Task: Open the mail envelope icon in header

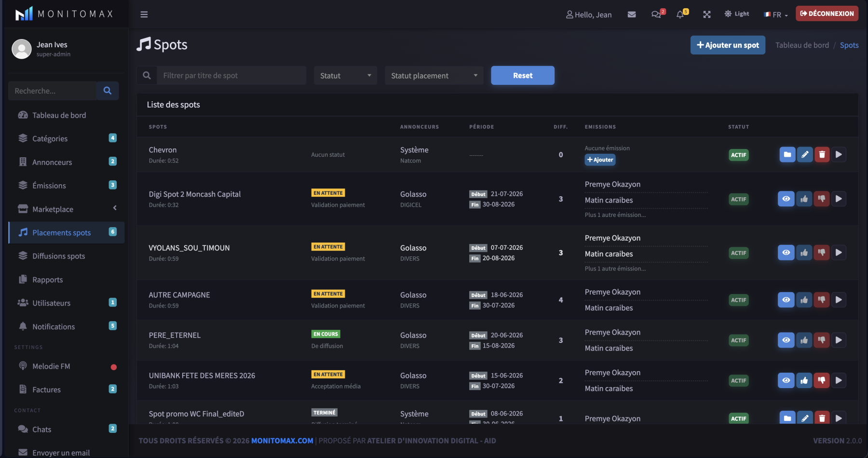Action: (632, 14)
